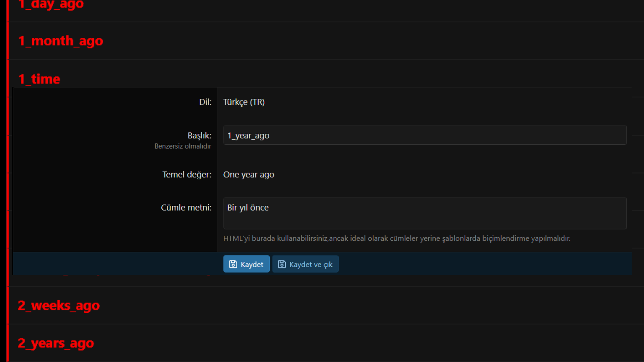Click the 'Benzersiz olmalıdır' hint text
644x362 pixels.
(183, 146)
